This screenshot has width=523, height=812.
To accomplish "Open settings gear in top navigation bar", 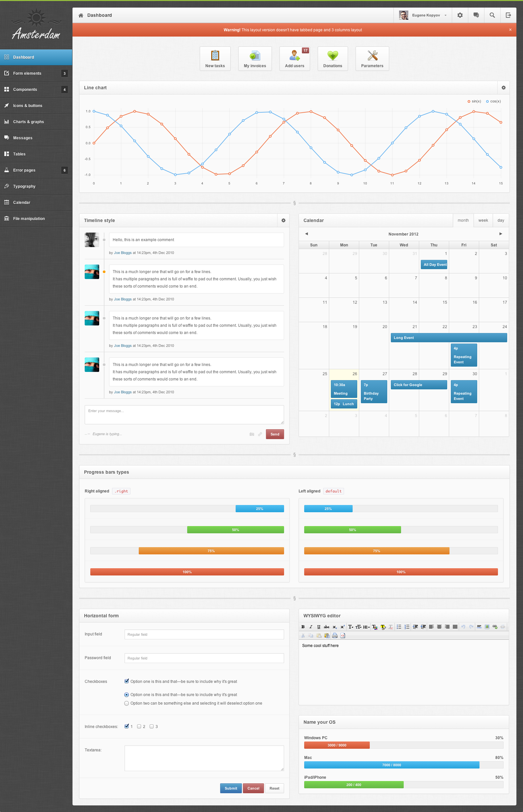I will point(460,15).
